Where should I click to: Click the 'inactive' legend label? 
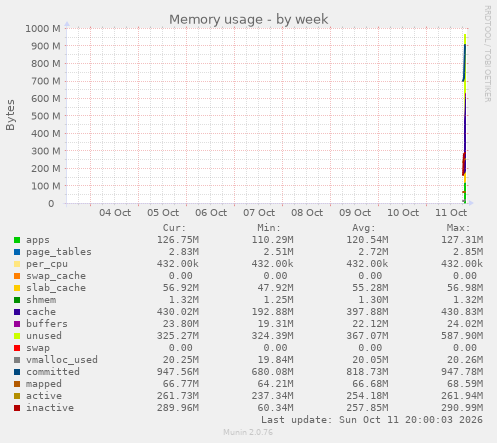click(x=50, y=408)
